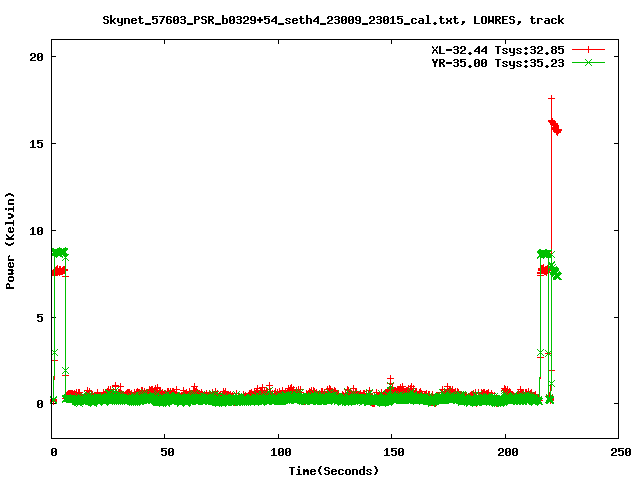Click the Time(Seconds) x-axis label
Viewport: 640px width, 480px height.
click(x=334, y=470)
